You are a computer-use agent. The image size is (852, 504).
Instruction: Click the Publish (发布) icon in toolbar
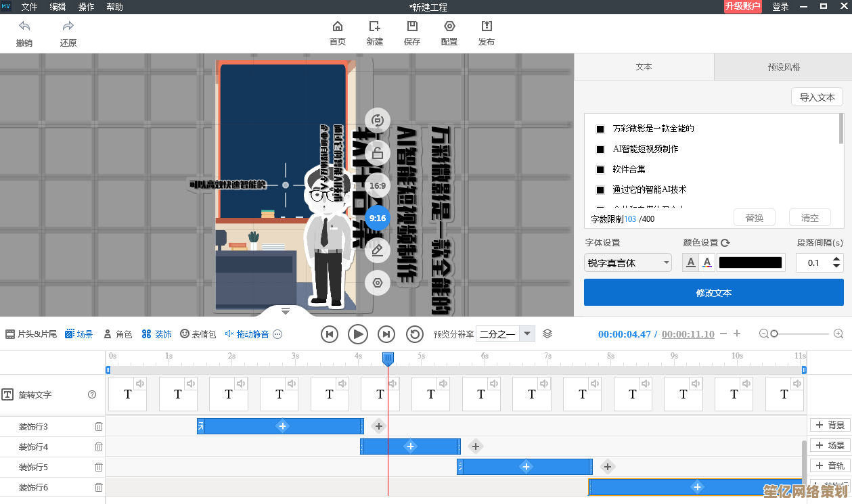click(486, 27)
